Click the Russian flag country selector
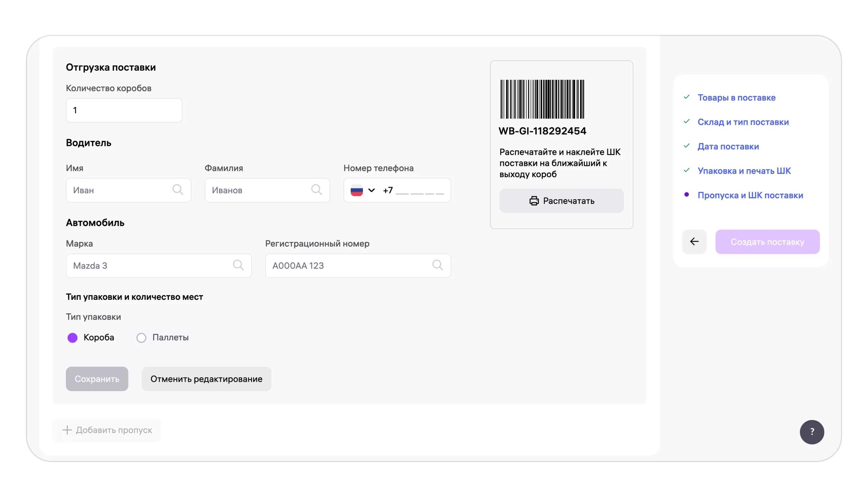This screenshot has width=868, height=497. [356, 190]
